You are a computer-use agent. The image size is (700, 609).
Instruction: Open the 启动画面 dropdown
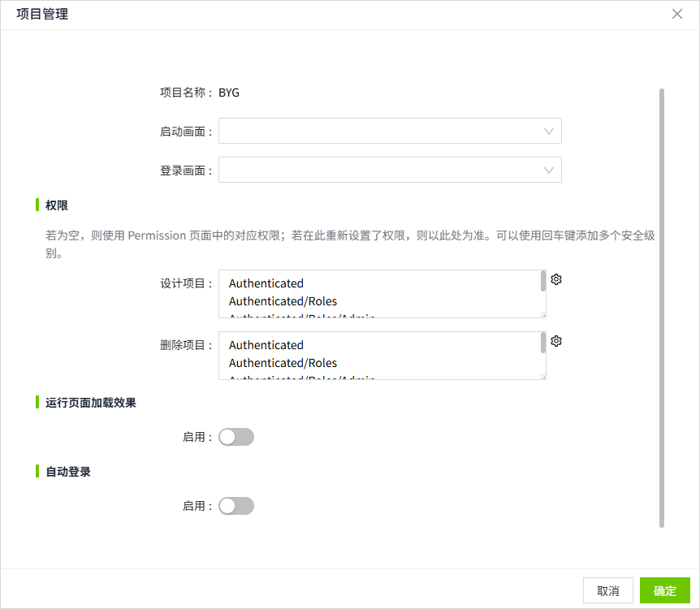coord(390,131)
